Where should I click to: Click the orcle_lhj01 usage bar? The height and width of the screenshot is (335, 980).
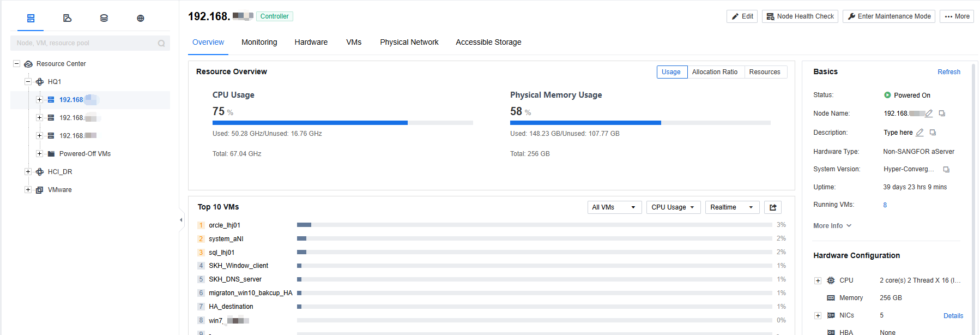(535, 225)
